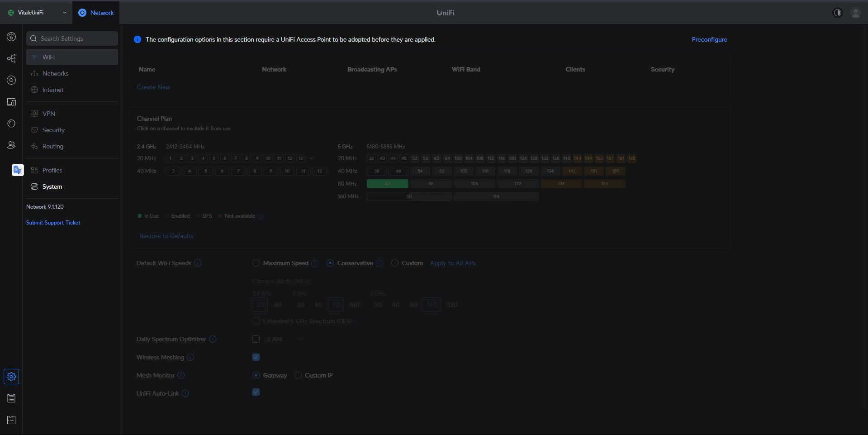The image size is (868, 435).
Task: Exclude 5 GHz 20 MHz channel 36
Action: point(371,158)
